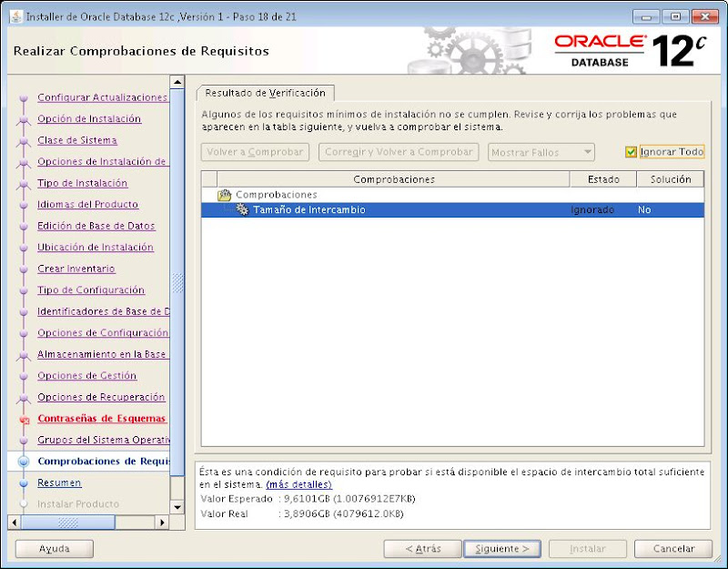This screenshot has height=569, width=728.
Task: Close the Oracle installer window
Action: click(704, 17)
